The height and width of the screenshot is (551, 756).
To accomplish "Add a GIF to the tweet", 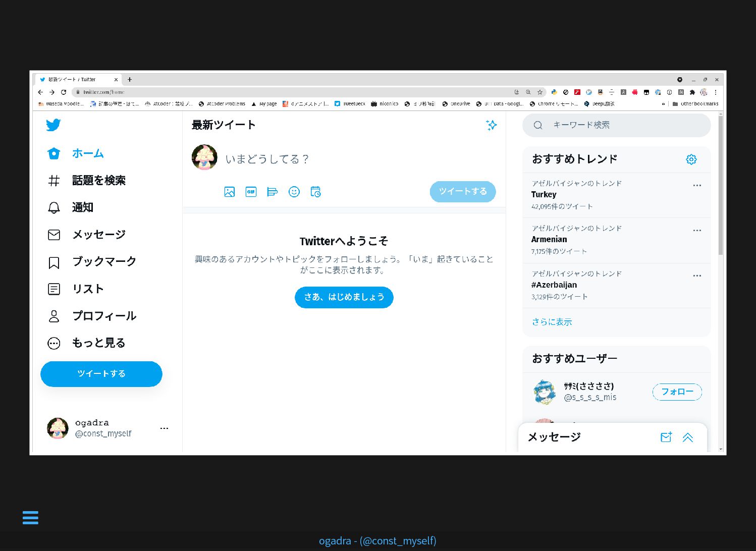I will (251, 192).
